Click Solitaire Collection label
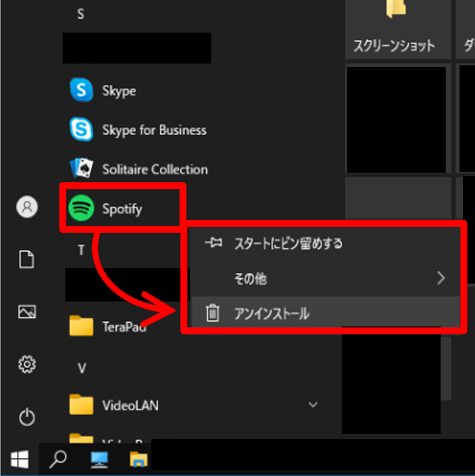The width and height of the screenshot is (475, 476). point(155,169)
